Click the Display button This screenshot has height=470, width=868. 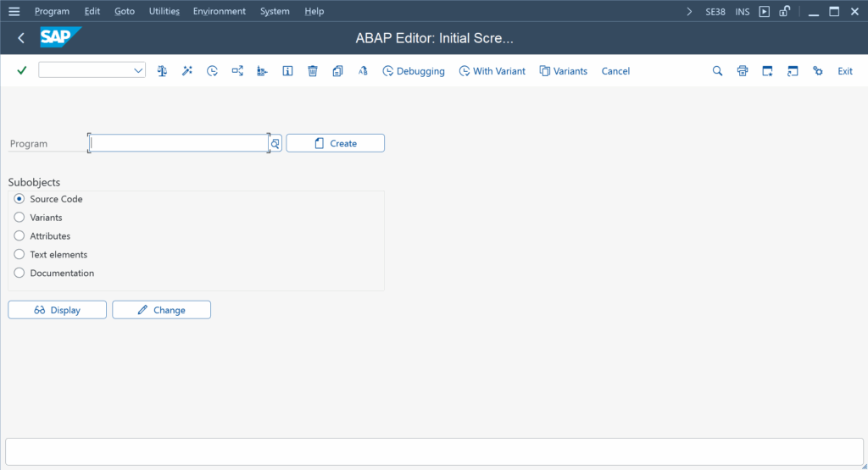pos(57,310)
